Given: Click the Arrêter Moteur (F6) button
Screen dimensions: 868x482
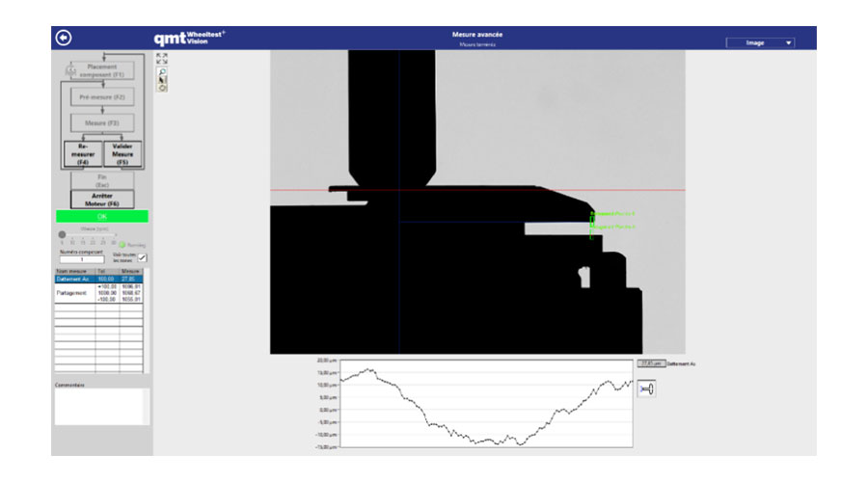Looking at the screenshot, I should point(101,199).
